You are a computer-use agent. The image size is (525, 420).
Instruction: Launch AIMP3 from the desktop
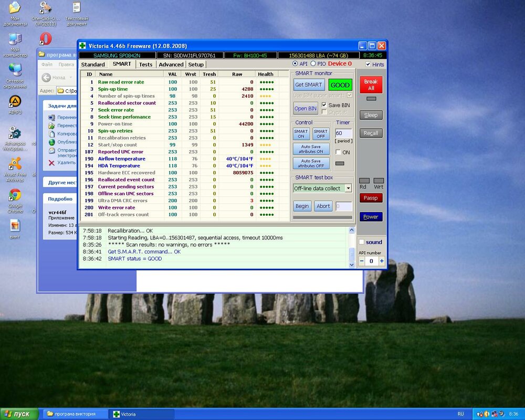[15, 101]
